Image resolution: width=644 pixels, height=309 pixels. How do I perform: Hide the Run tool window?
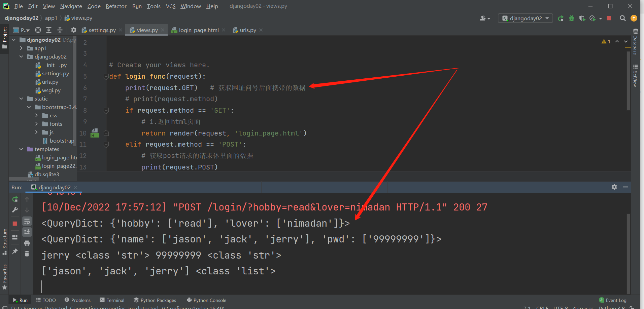coord(625,187)
